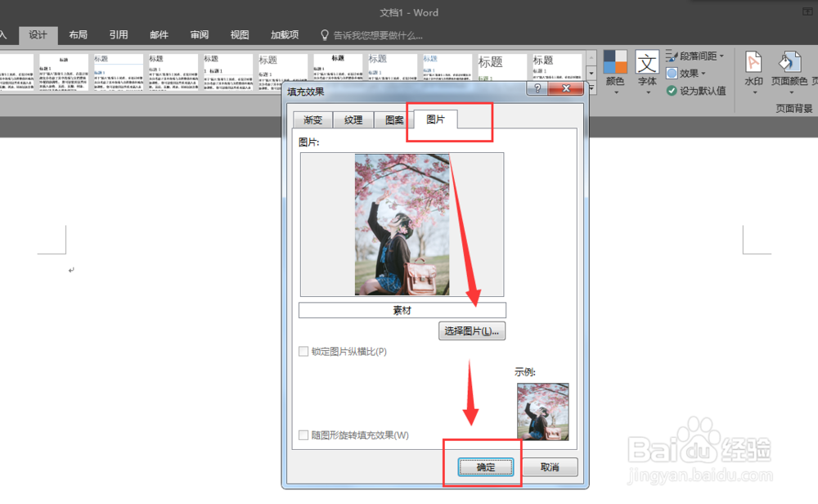Open the 页面颜色 dropdown arrow
818x504 pixels.
click(790, 93)
